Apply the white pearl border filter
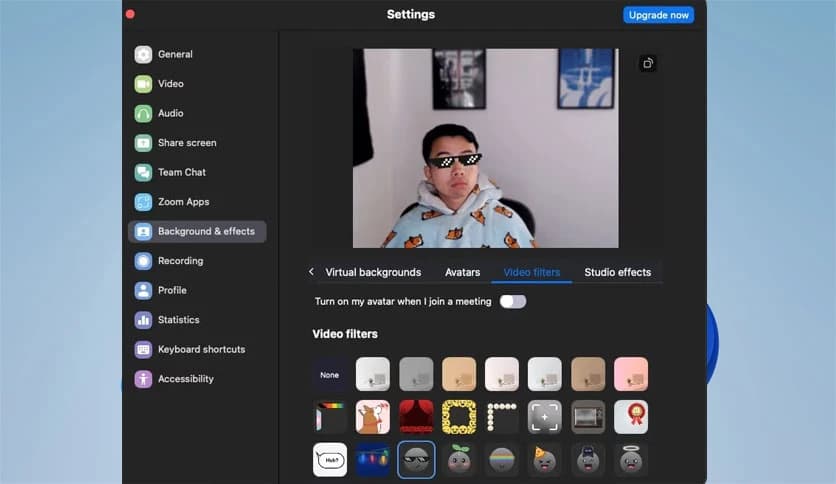The width and height of the screenshot is (836, 484). point(502,417)
